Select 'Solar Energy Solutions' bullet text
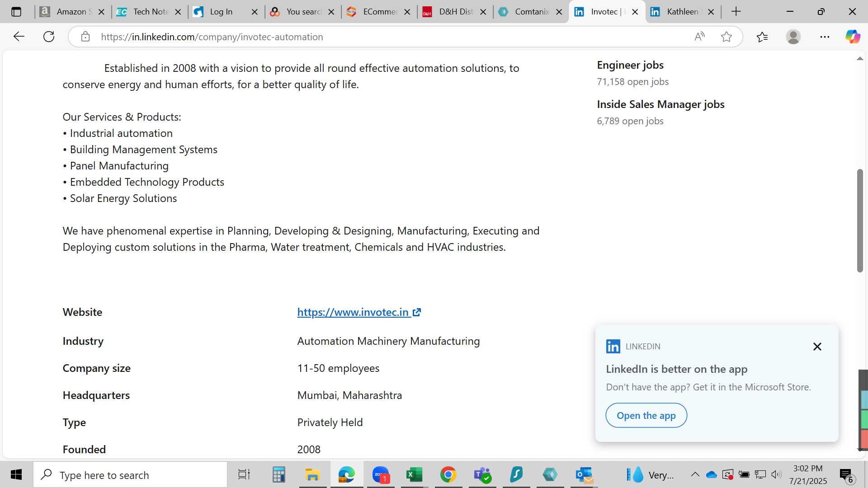 coord(123,198)
